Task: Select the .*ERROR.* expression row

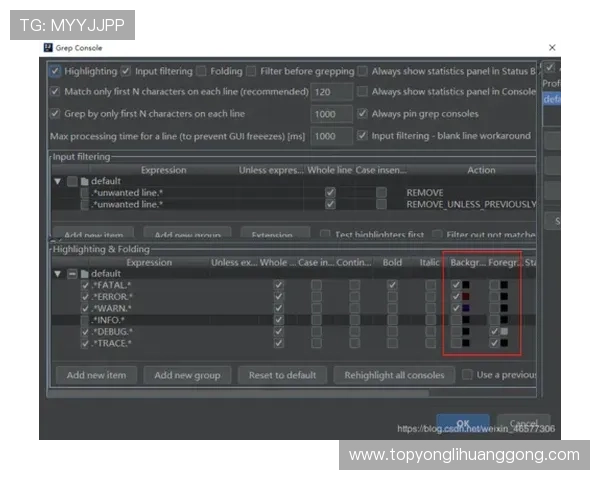Action: [x=112, y=297]
